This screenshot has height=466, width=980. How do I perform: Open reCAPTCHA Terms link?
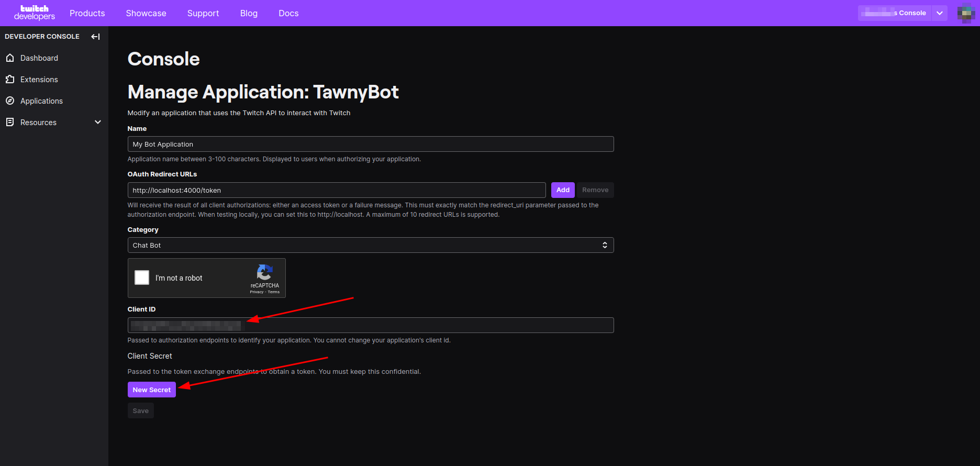tap(274, 292)
